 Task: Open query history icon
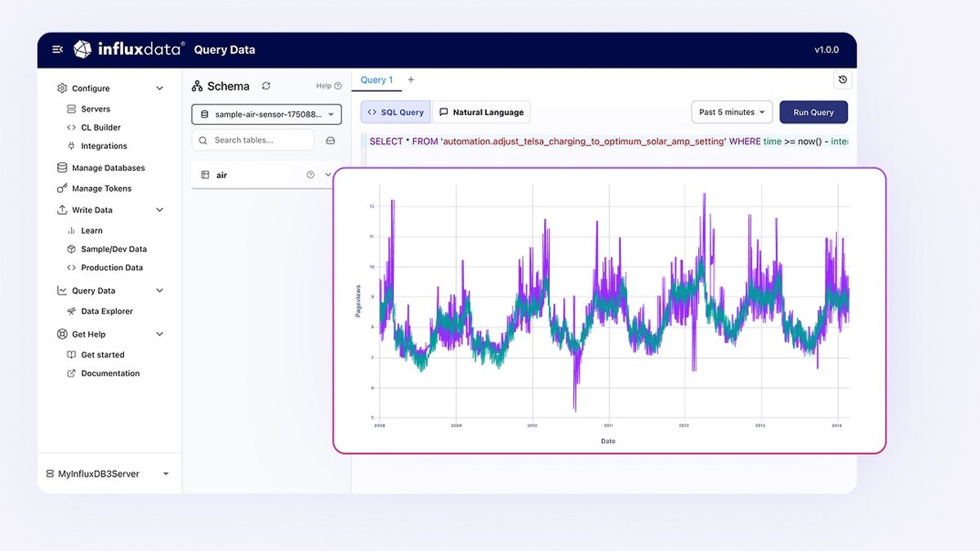844,80
